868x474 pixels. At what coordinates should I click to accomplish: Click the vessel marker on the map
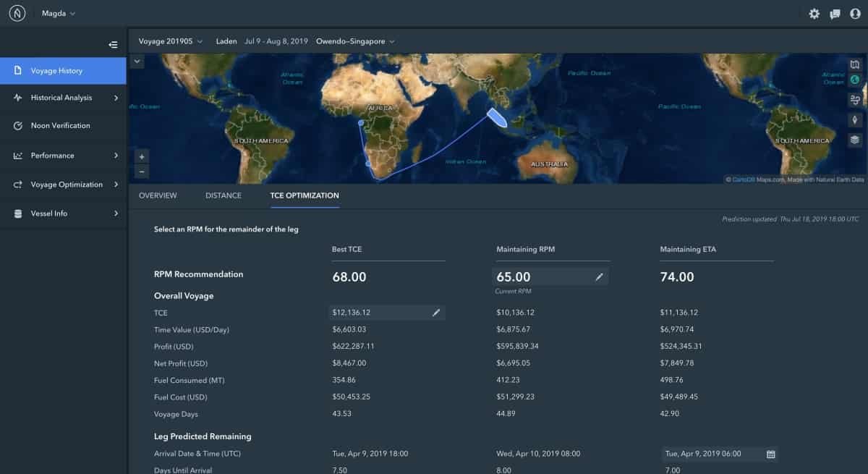click(498, 117)
